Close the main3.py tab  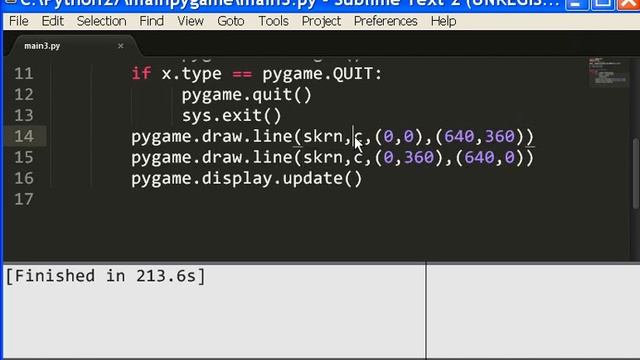pyautogui.click(x=120, y=46)
